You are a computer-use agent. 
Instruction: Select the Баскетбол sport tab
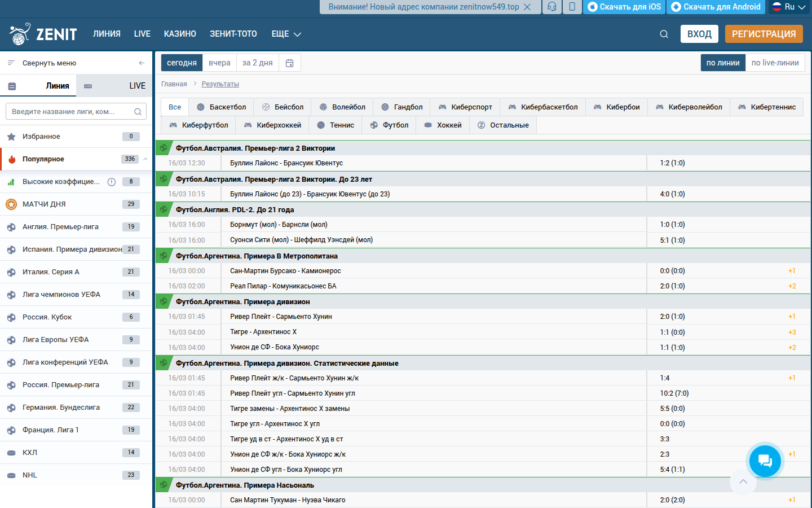tap(221, 107)
